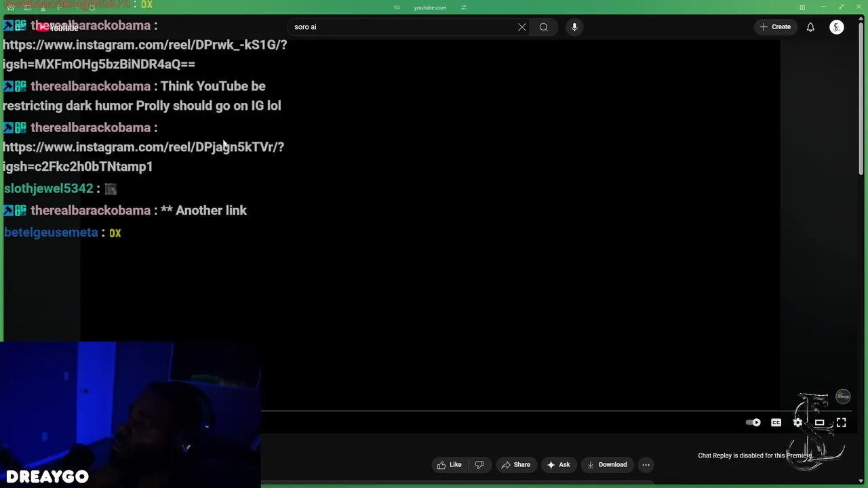Viewport: 868px width, 488px height.
Task: Enter fullscreen on the video
Action: 841,422
